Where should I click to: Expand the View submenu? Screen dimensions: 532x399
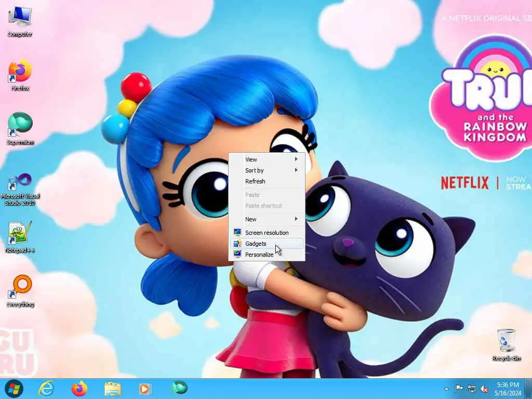[x=267, y=159]
